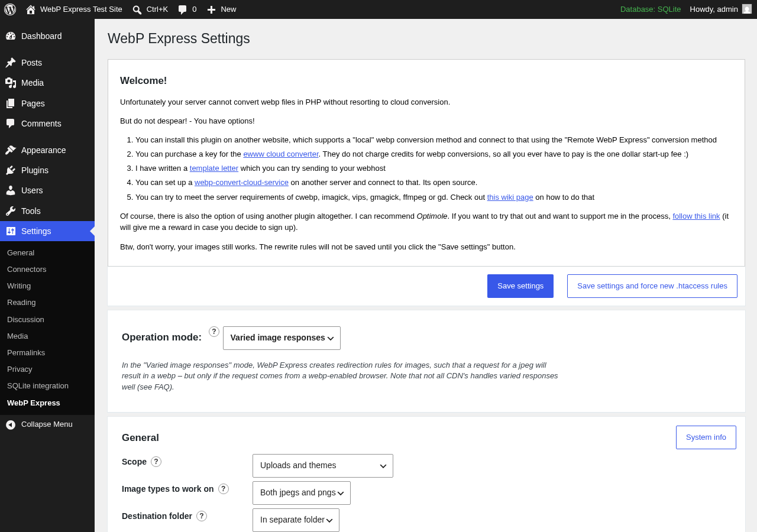Click the Comments bubble icon in sidebar
The width and height of the screenshot is (757, 532).
11,124
